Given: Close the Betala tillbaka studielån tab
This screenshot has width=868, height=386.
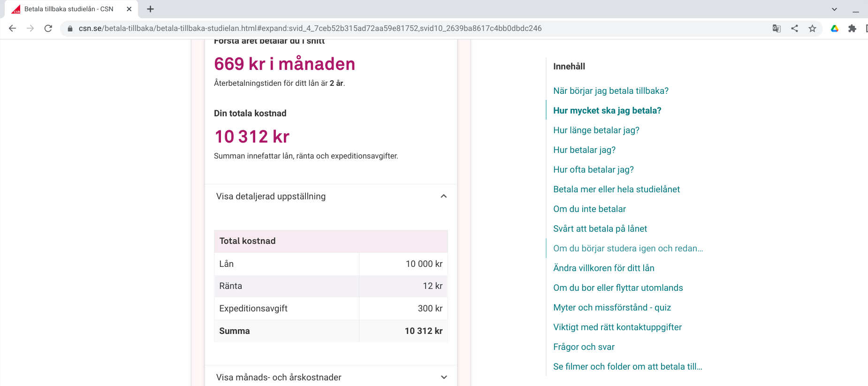Looking at the screenshot, I should click(129, 9).
